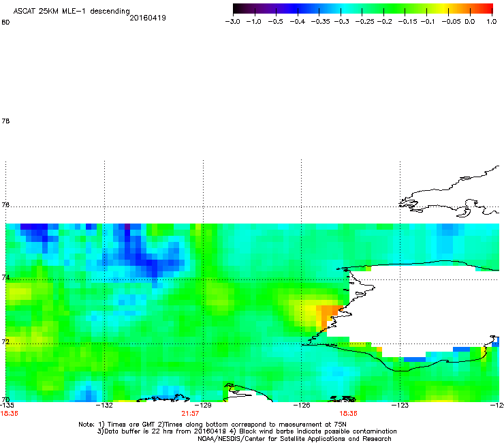Select the "74" latitude axis label
Screen dimensions: 504x443
pos(5,277)
